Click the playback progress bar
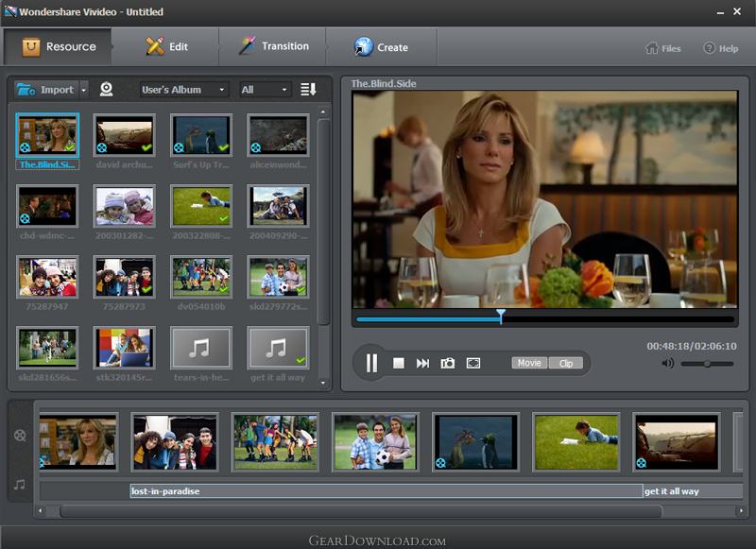The height and width of the screenshot is (549, 756). (545, 319)
